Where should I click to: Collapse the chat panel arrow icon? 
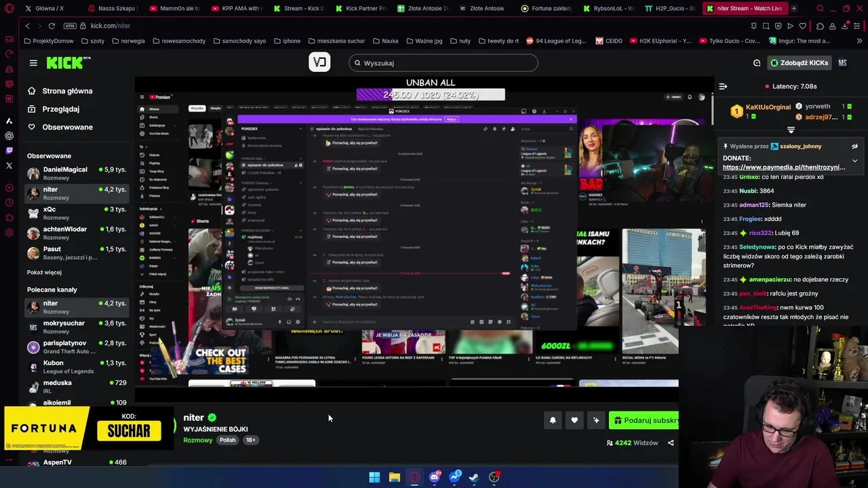pos(723,86)
